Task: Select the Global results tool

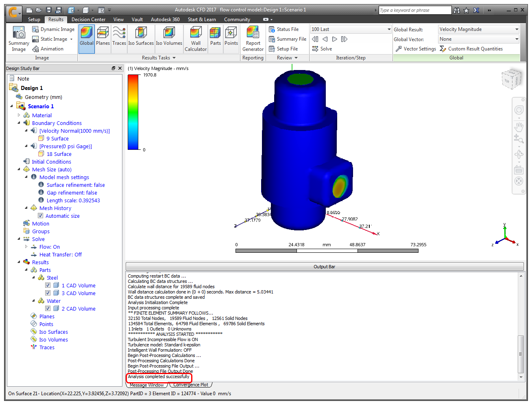Action: click(87, 39)
